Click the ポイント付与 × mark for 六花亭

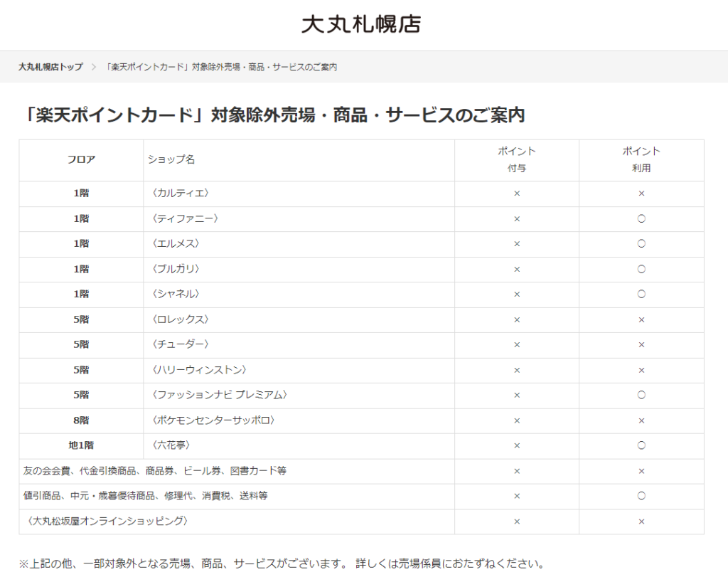517,445
